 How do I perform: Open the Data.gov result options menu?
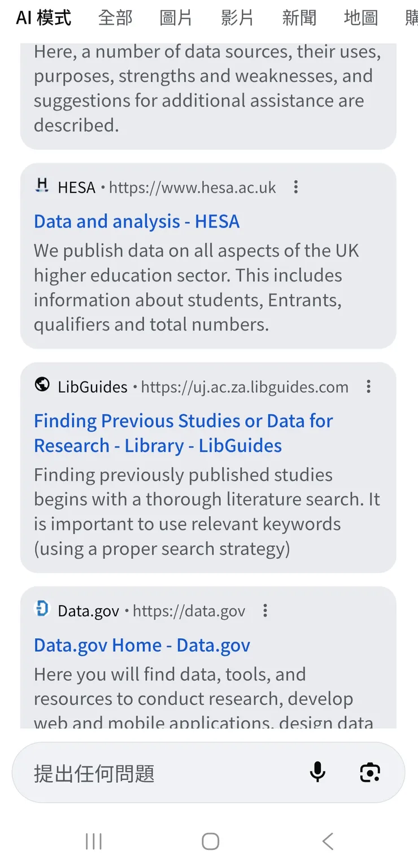[x=265, y=611]
